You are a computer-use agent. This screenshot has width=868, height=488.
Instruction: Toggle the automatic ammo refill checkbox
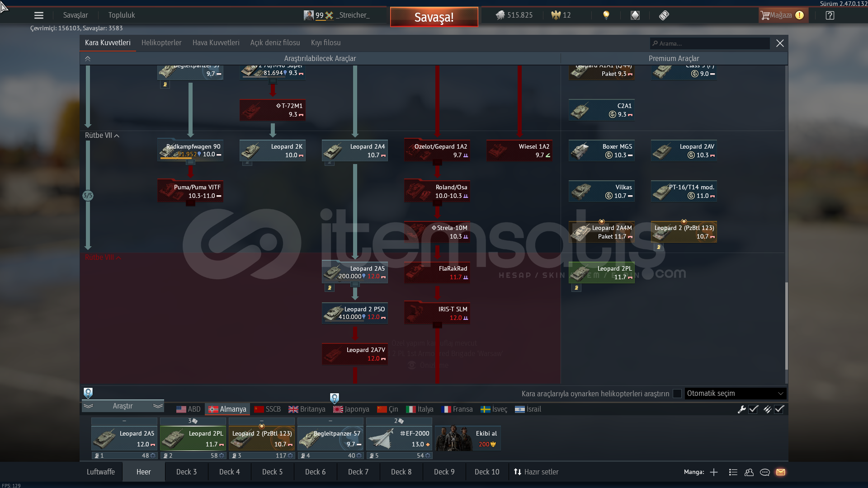pos(779,409)
